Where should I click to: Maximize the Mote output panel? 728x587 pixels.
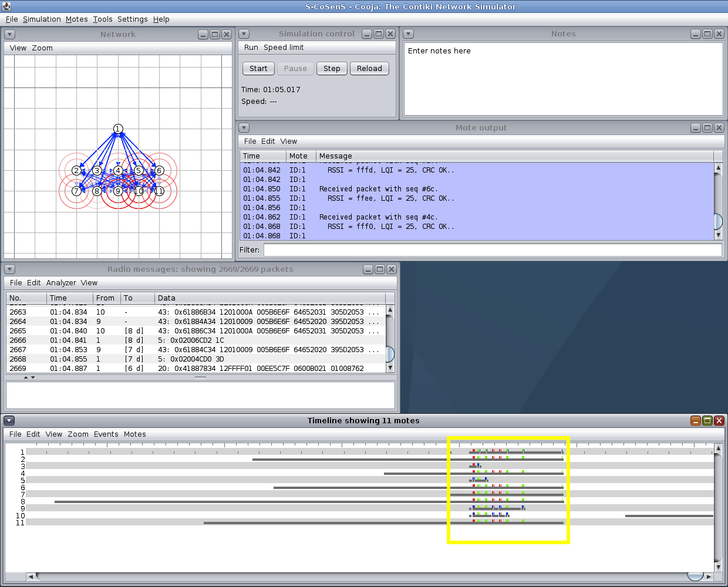coord(707,128)
